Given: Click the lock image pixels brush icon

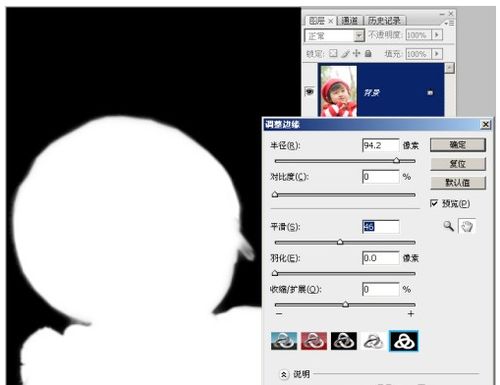Looking at the screenshot, I should 345,53.
